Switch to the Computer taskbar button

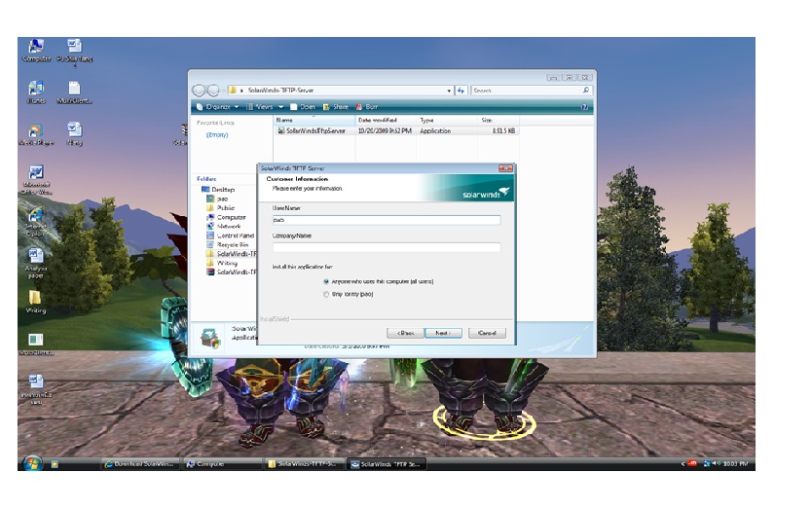tap(221, 464)
